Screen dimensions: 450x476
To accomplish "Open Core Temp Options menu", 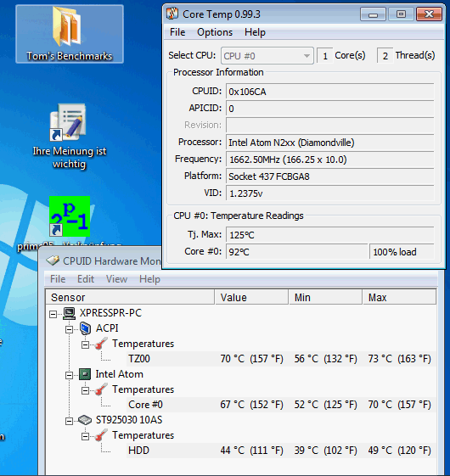I will (215, 32).
